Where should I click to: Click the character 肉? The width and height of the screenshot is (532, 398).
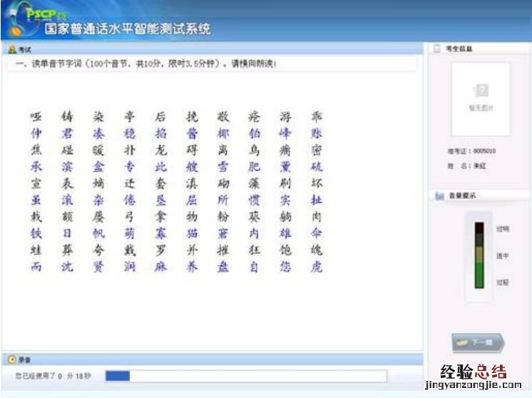click(317, 216)
